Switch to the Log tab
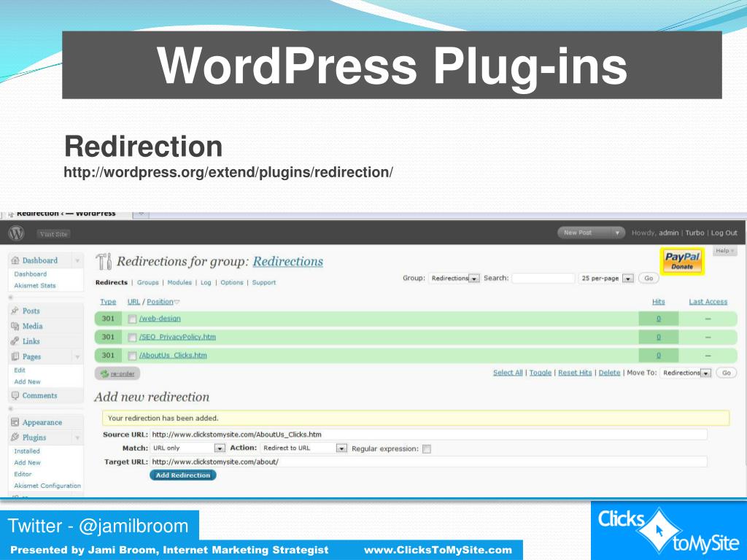 [206, 282]
